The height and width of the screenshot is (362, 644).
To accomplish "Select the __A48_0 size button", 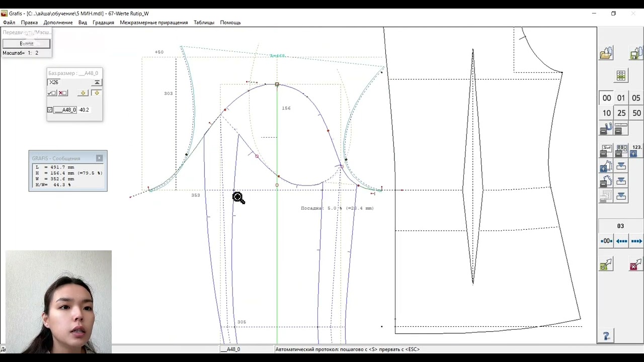I will tap(65, 110).
